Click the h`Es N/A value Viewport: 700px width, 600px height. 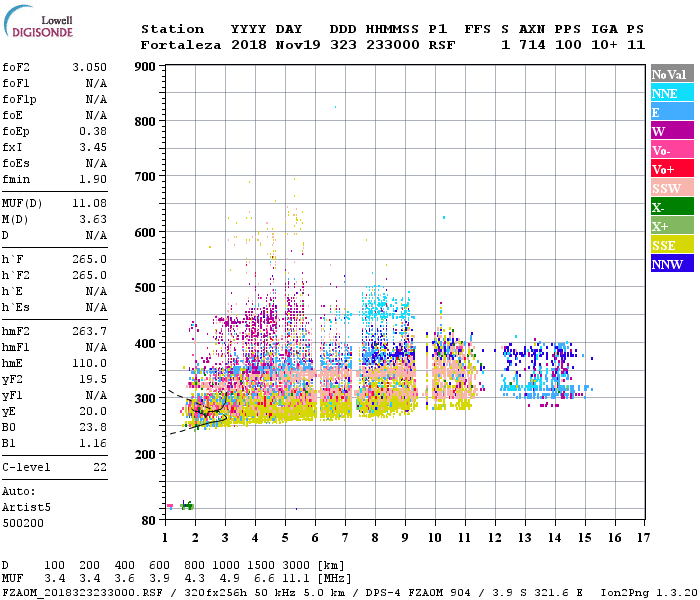click(96, 307)
